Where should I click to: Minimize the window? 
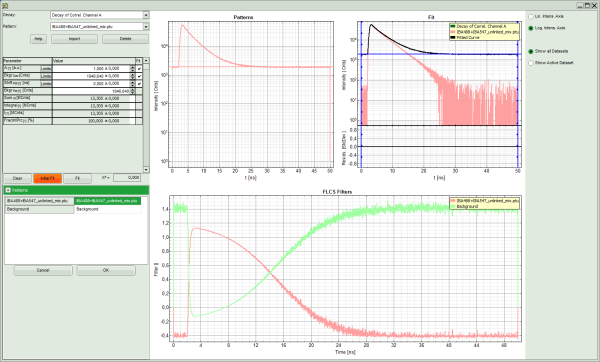tap(580, 5)
